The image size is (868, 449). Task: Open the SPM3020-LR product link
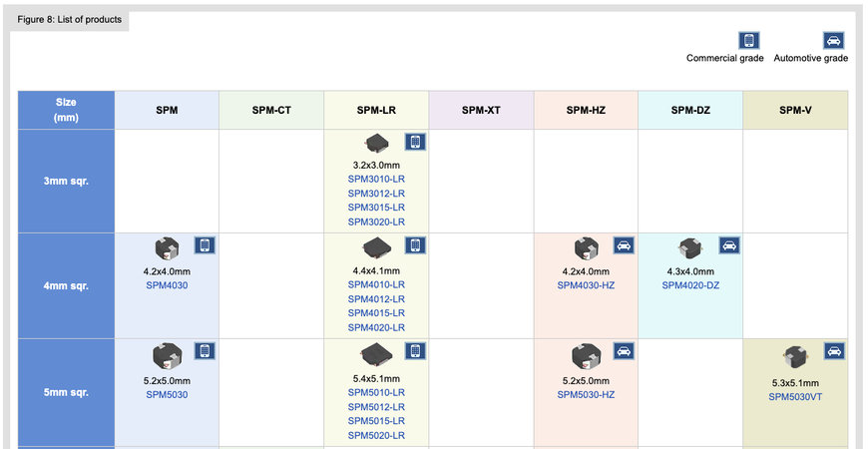pos(376,223)
